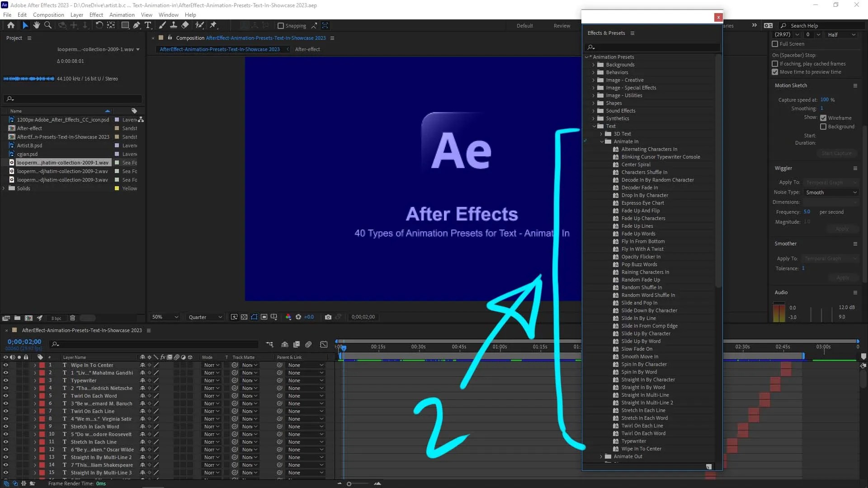Switch to the After-effect composition tab

tap(307, 49)
